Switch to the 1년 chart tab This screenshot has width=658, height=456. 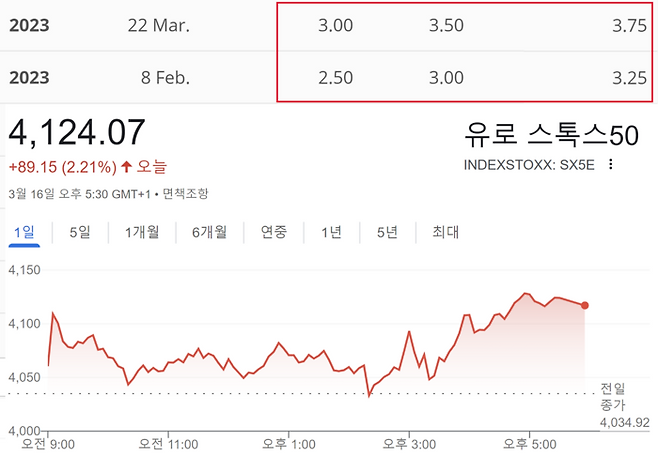(331, 232)
